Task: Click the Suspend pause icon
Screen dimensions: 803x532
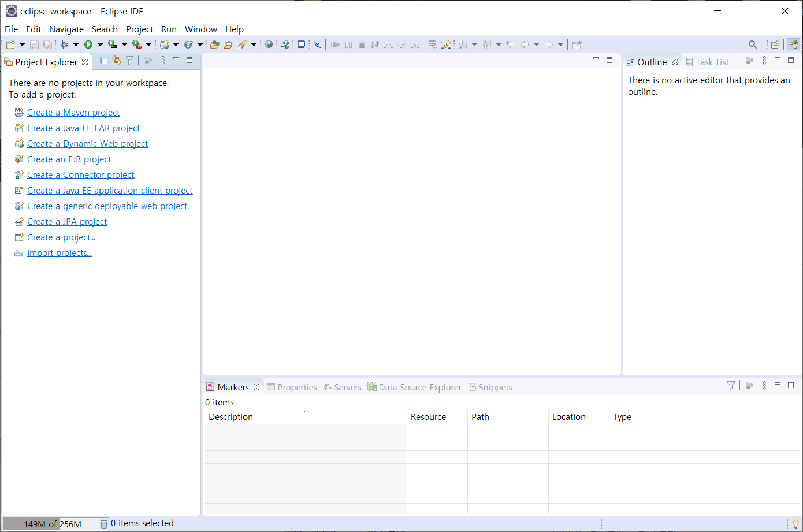Action: coord(348,44)
